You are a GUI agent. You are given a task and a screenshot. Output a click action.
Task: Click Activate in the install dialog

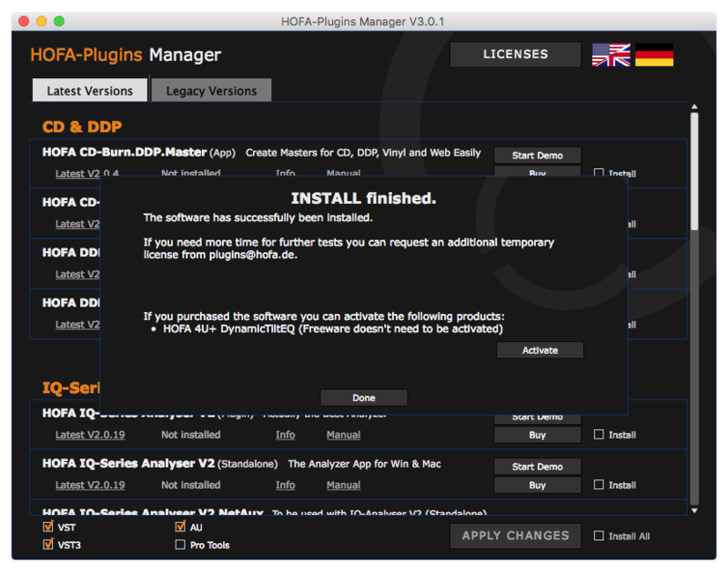click(540, 350)
